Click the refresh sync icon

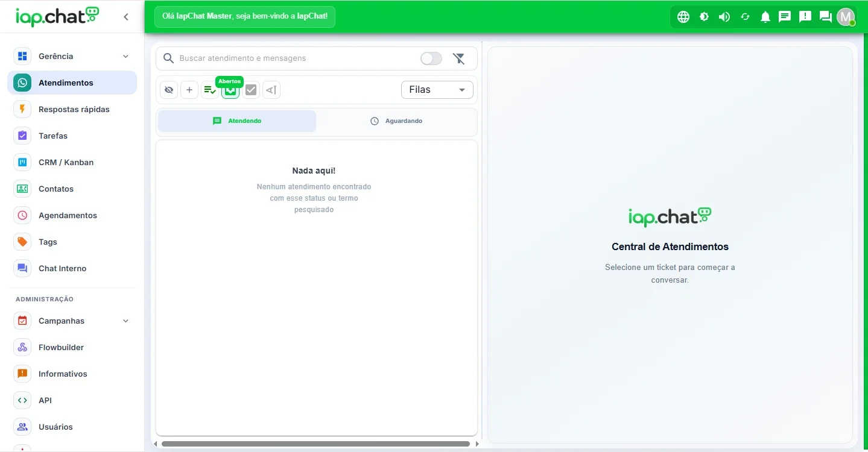click(x=745, y=17)
